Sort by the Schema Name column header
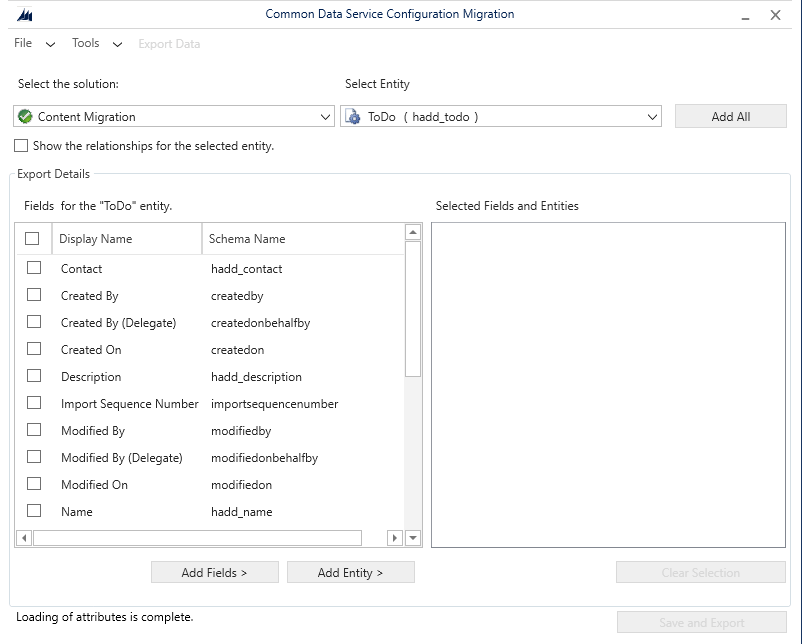Screen dimensions: 802x644 [x=247, y=239]
